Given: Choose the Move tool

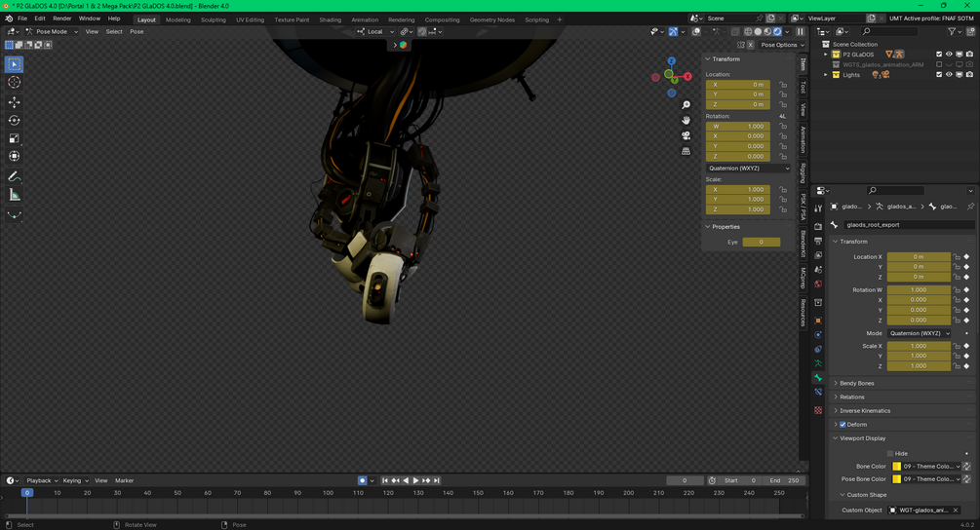Looking at the screenshot, I should [15, 101].
